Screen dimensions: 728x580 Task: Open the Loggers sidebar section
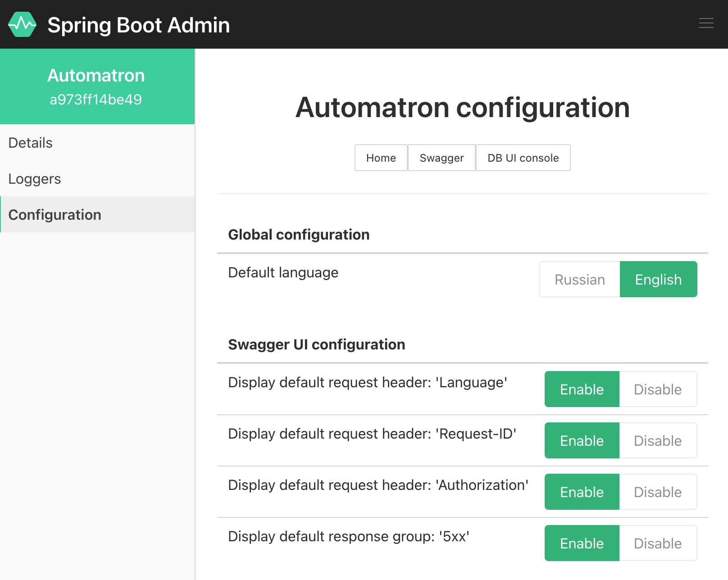tap(97, 179)
